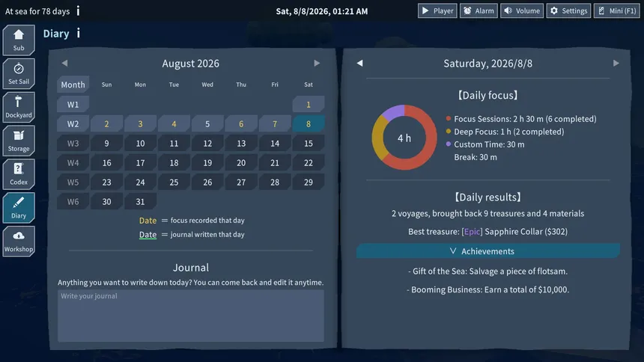This screenshot has width=644, height=362.
Task: Click the August 2026 month title
Action: (x=190, y=64)
